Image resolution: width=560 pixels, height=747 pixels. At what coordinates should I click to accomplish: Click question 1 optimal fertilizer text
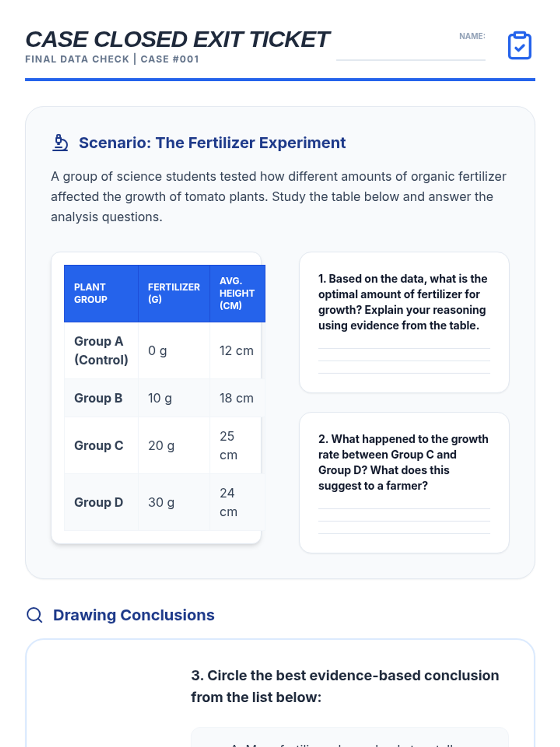click(403, 302)
